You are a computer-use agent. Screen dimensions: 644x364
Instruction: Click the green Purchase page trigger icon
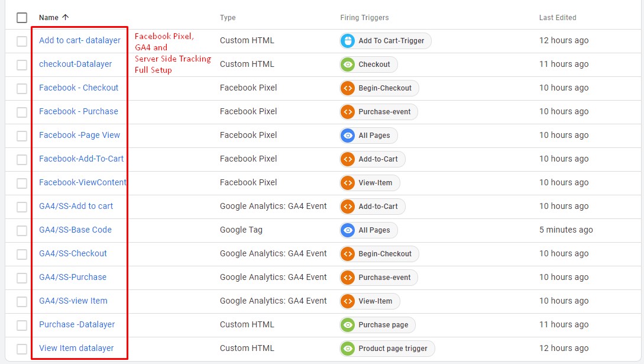(x=348, y=325)
